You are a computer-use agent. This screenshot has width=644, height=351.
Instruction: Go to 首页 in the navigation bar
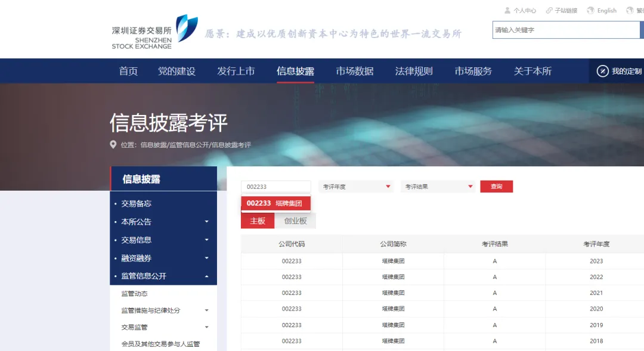128,70
